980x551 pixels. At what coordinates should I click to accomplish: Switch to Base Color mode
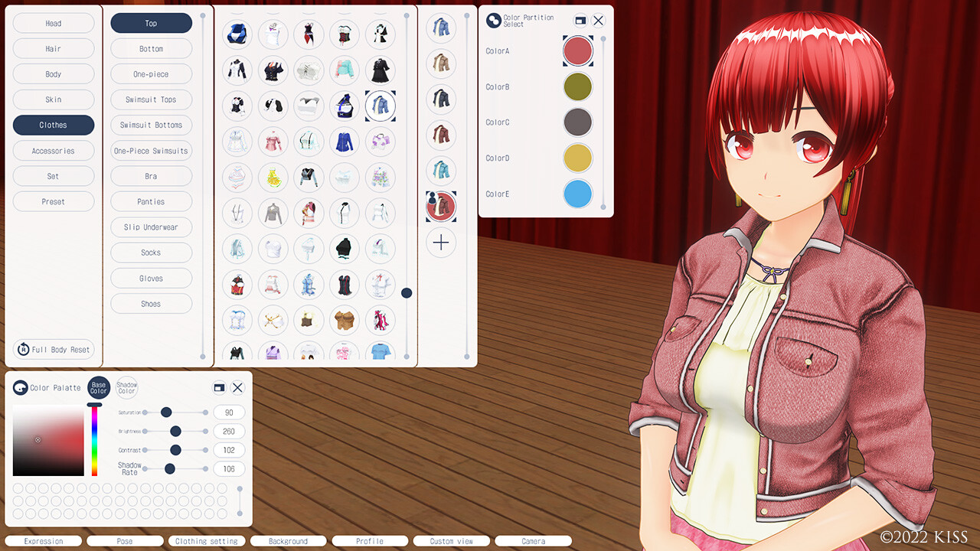pos(98,388)
